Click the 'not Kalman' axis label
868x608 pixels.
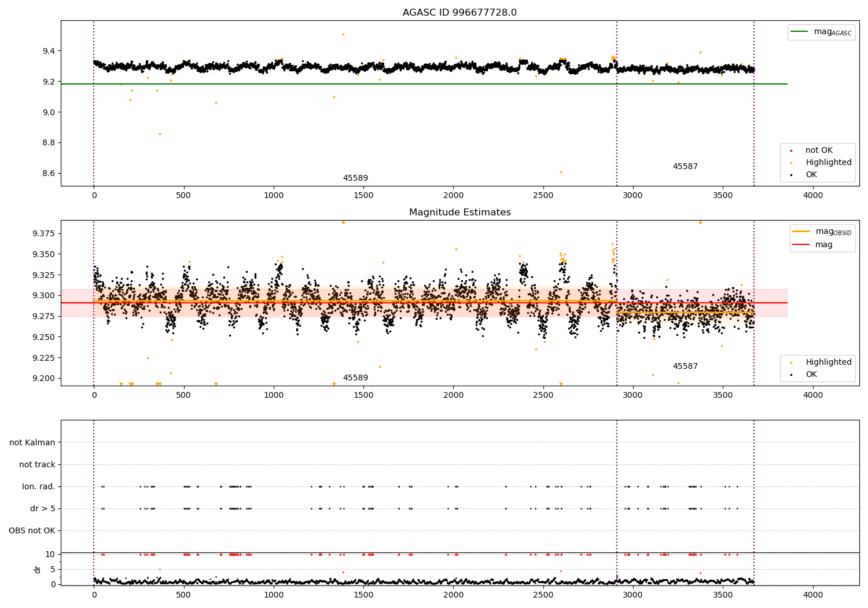pyautogui.click(x=32, y=443)
